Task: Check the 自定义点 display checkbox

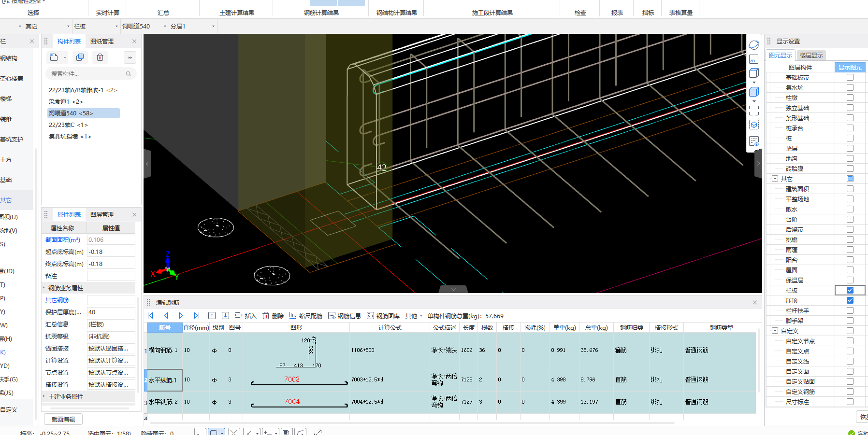Action: pyautogui.click(x=850, y=351)
